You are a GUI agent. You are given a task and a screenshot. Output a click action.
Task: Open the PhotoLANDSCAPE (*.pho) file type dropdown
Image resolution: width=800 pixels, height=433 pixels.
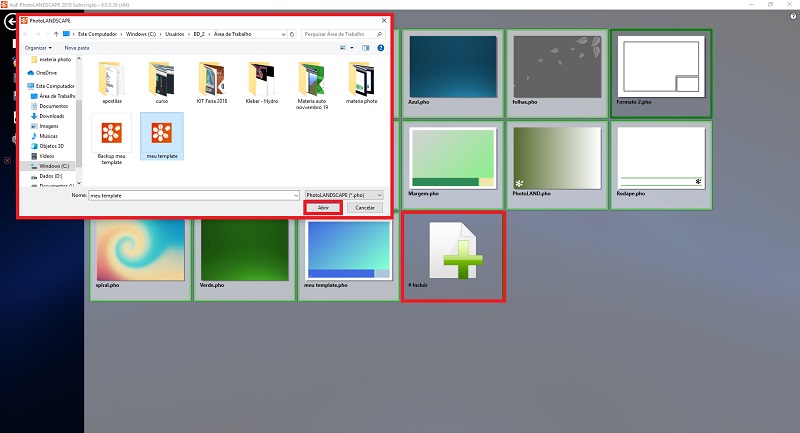click(344, 195)
